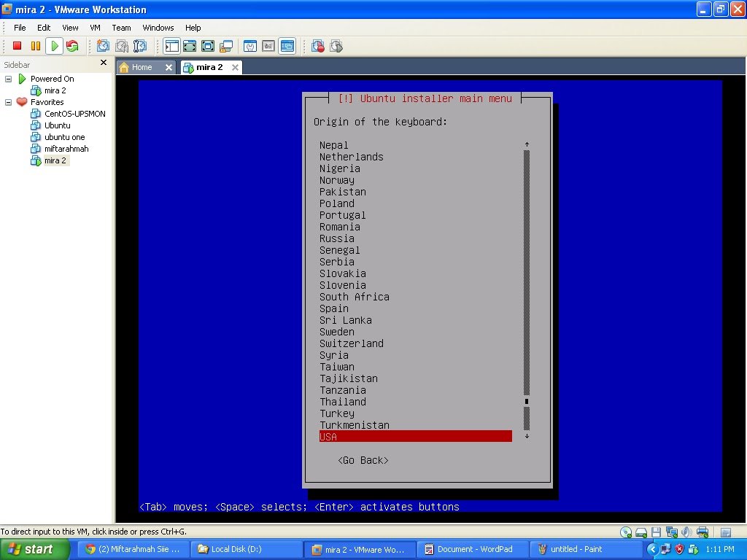
Task: Click the red Power Off toolbar button
Action: pos(18,46)
